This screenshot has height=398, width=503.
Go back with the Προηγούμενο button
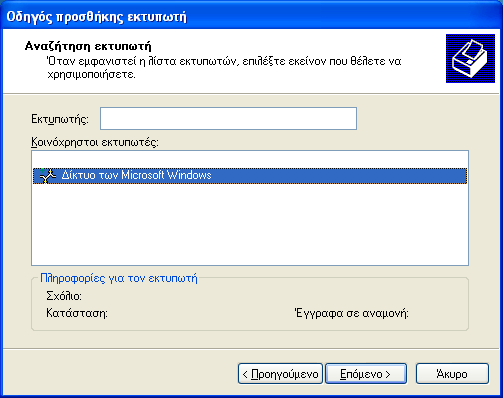280,374
